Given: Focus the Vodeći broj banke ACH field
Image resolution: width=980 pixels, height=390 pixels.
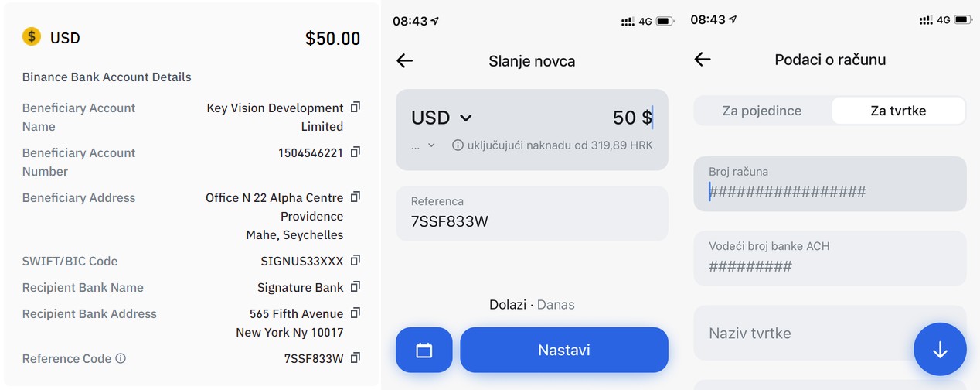Looking at the screenshot, I should point(829,258).
